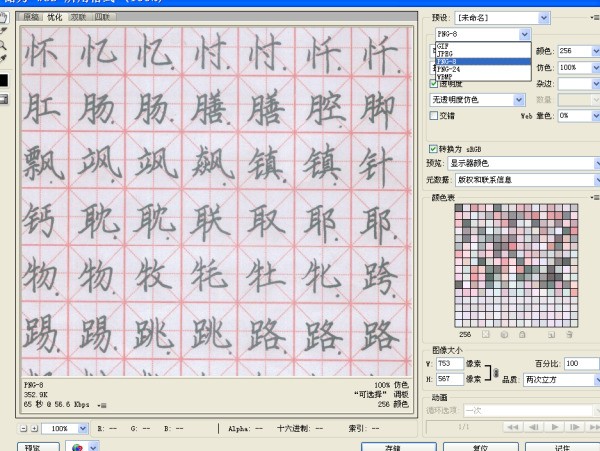Click the 记住 remember button

562,447
